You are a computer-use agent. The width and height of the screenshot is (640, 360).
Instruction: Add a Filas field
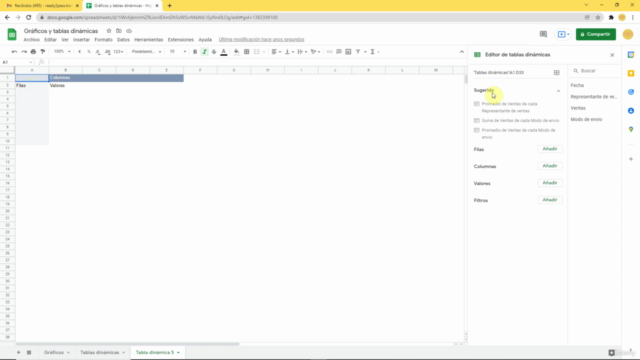(550, 149)
